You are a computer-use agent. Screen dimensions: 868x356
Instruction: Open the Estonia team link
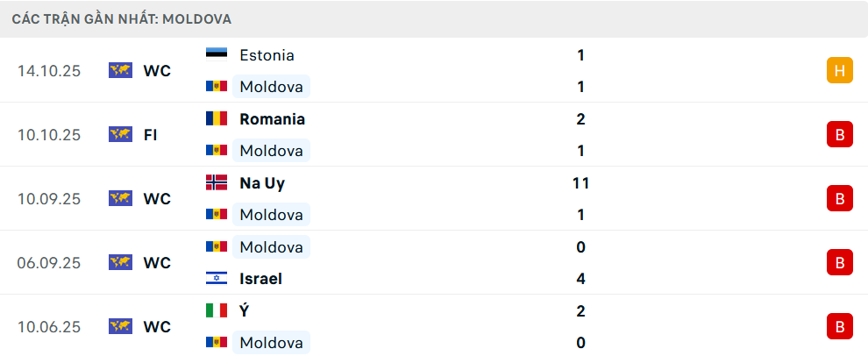point(267,54)
